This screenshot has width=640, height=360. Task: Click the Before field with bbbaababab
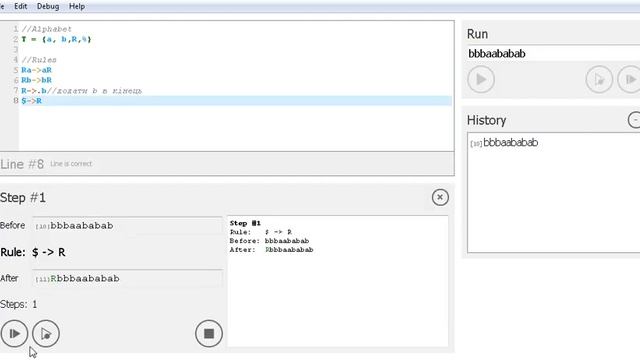pos(127,226)
